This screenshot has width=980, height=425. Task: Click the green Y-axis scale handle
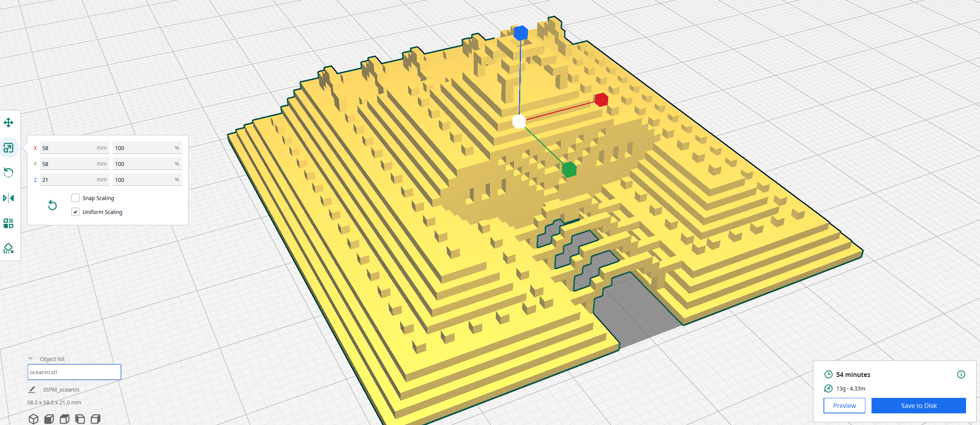point(569,169)
